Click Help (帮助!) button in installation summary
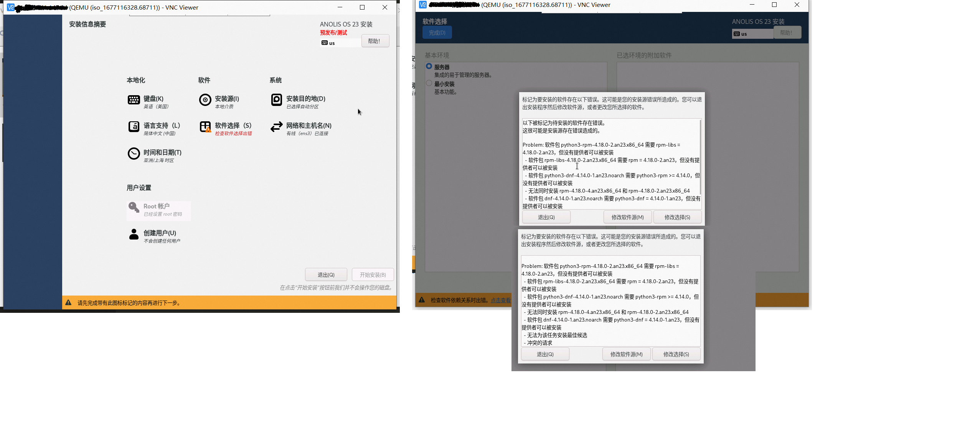Viewport: 980px width, 423px height. pos(375,41)
